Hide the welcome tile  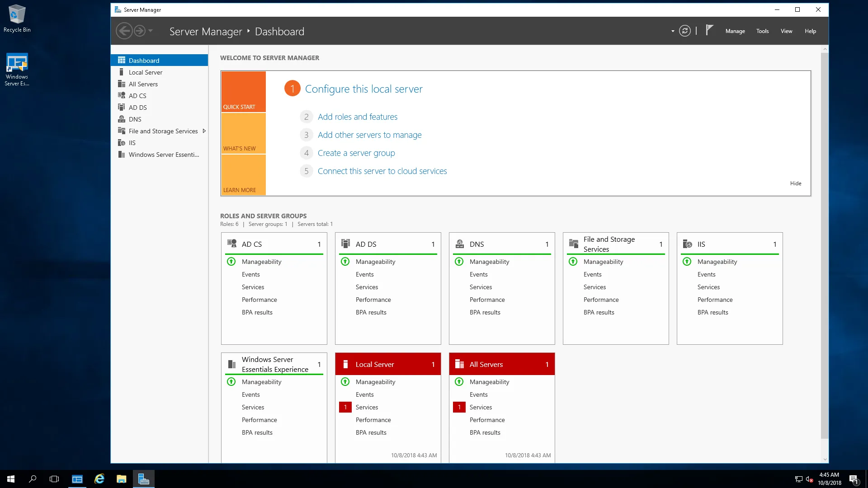click(796, 183)
